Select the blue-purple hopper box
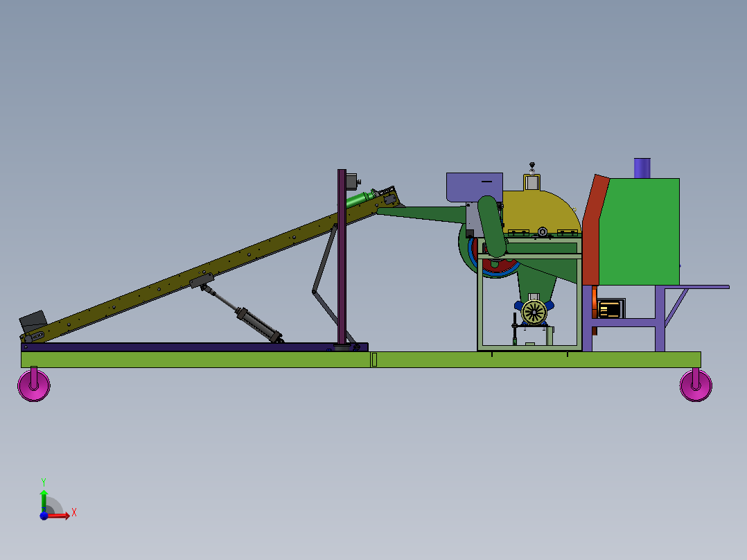This screenshot has width=747, height=560. coord(475,187)
